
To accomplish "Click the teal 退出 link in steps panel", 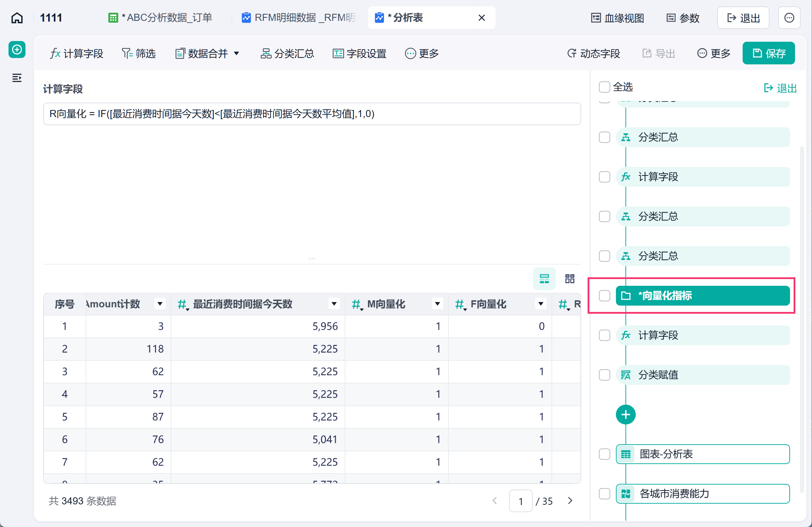I will pyautogui.click(x=780, y=88).
